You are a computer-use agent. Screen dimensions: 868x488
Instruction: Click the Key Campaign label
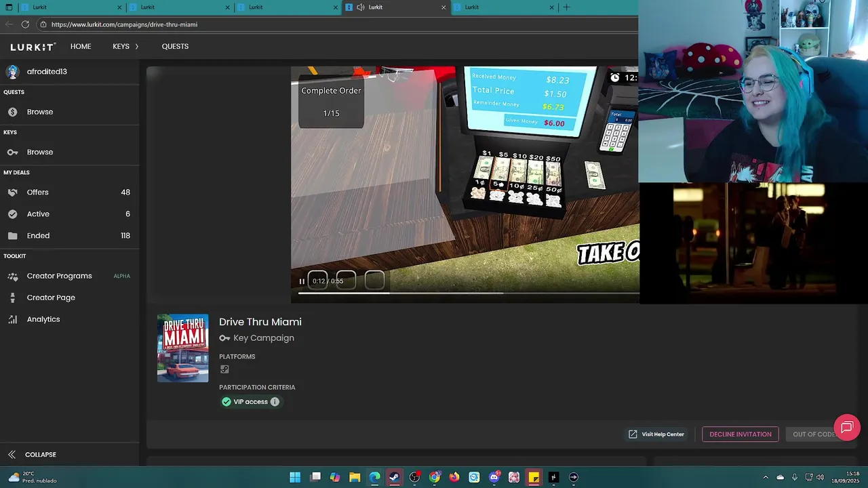(x=264, y=338)
